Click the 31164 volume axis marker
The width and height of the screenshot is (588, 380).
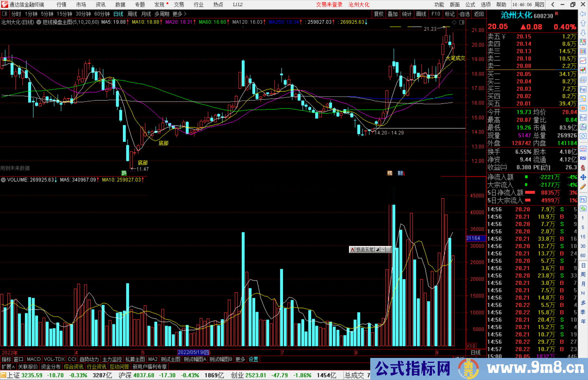click(x=475, y=238)
